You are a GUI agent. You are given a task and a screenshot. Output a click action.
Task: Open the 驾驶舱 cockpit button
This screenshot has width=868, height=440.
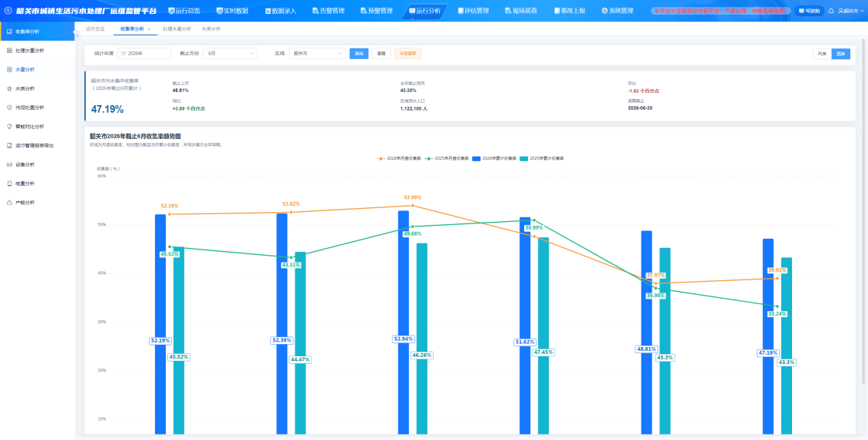[810, 11]
